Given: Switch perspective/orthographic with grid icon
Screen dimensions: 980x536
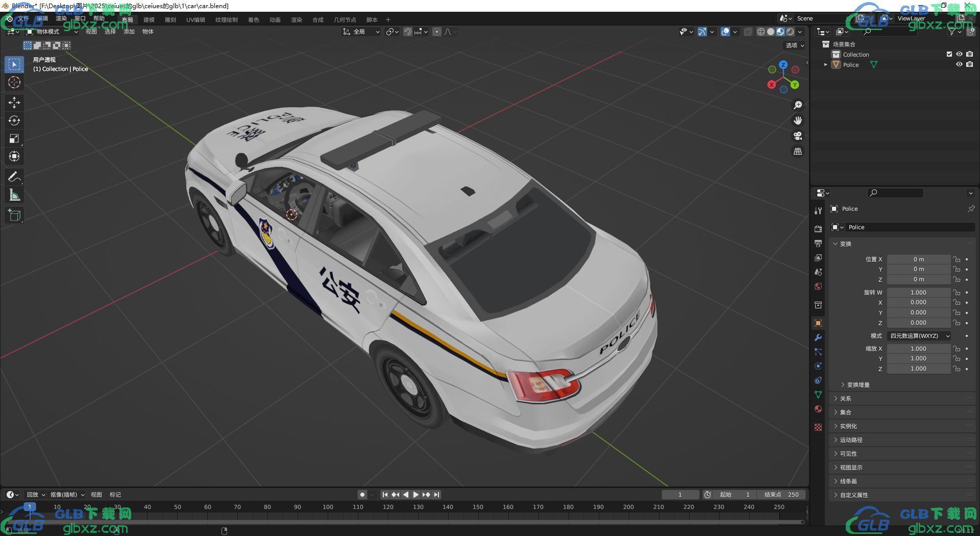Looking at the screenshot, I should coord(798,152).
